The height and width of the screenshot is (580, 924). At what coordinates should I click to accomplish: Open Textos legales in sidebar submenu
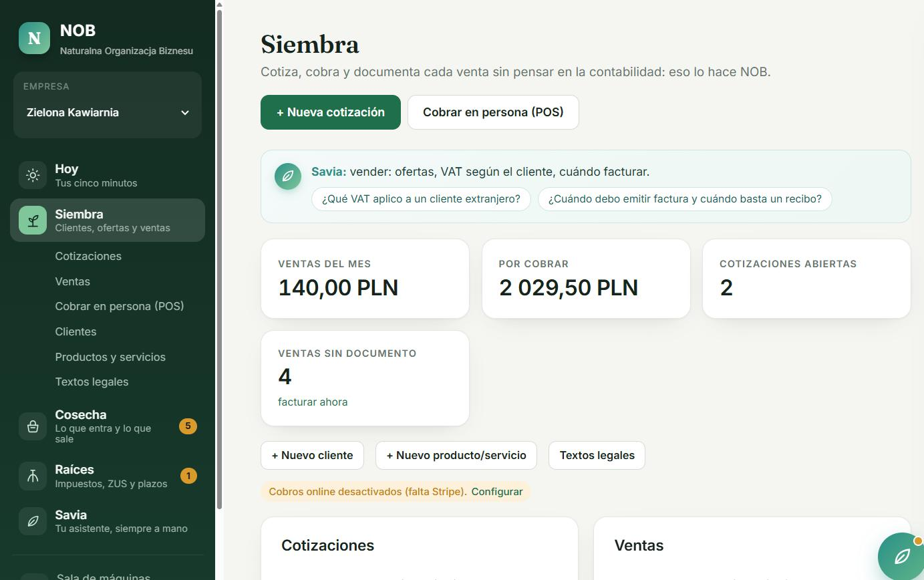92,382
